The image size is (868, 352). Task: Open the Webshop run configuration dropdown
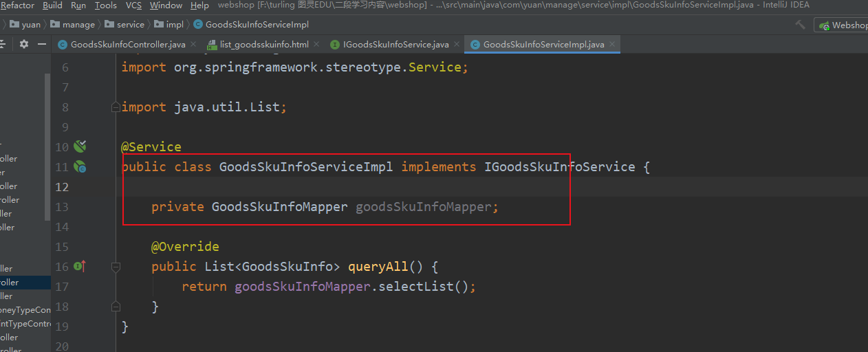pos(843,25)
